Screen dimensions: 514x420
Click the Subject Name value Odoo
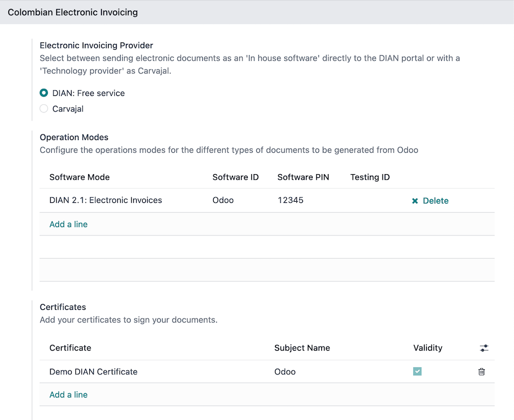[285, 371]
